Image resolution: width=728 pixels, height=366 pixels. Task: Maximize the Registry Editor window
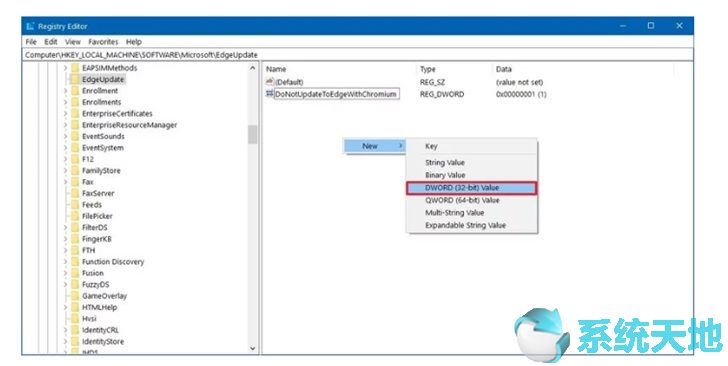tap(651, 26)
